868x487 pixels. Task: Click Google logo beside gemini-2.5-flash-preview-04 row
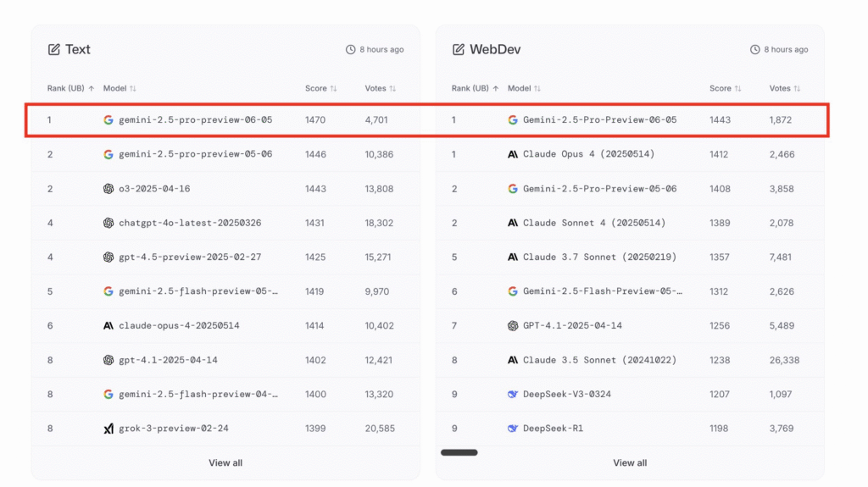pyautogui.click(x=108, y=394)
